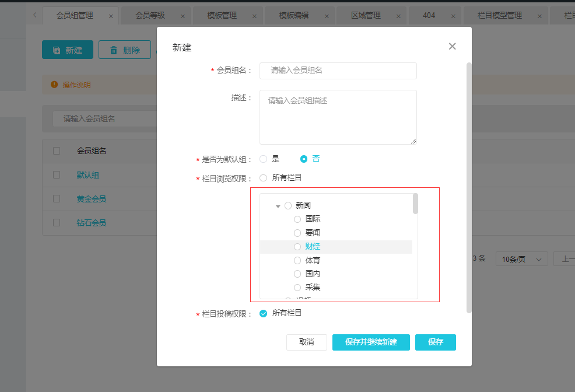575x392 pixels.
Task: Check the 采集 column checkbox
Action: point(297,288)
